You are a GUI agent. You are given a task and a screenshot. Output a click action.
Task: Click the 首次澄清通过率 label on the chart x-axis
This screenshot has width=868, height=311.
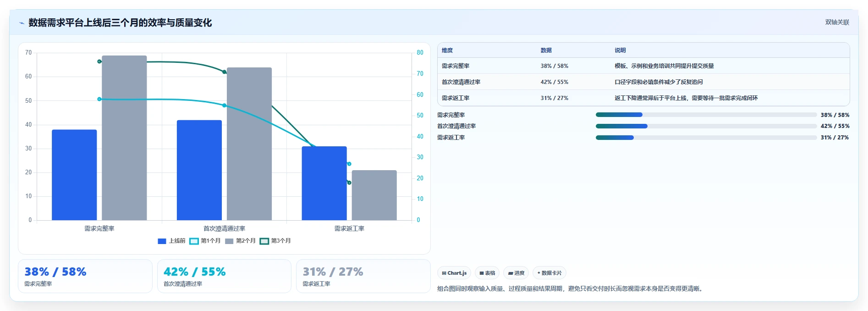(224, 228)
